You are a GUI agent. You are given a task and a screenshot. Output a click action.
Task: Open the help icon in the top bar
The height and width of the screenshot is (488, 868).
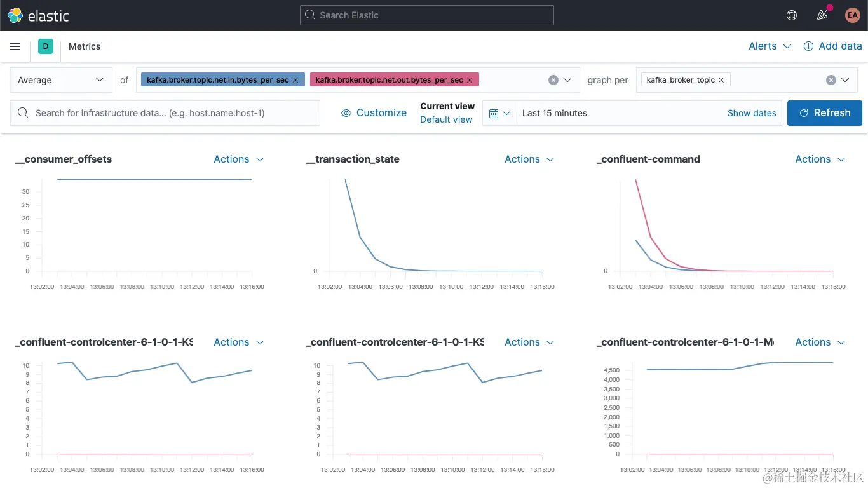791,15
